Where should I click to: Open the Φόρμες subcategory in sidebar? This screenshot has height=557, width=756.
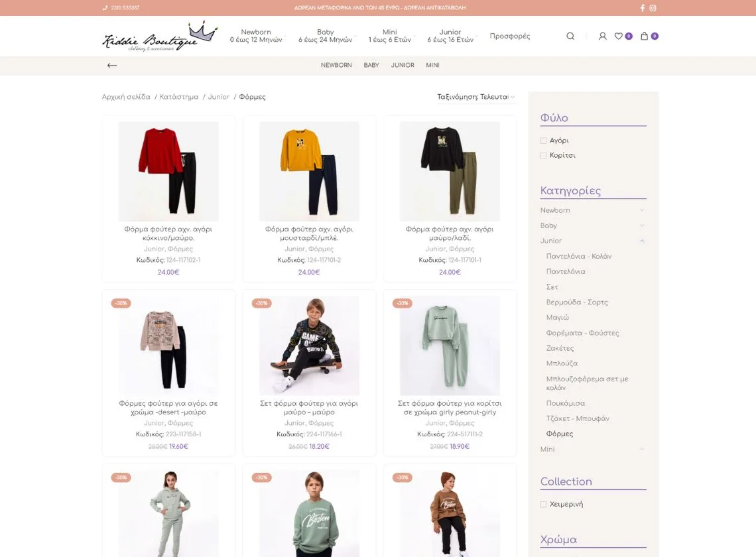[559, 434]
